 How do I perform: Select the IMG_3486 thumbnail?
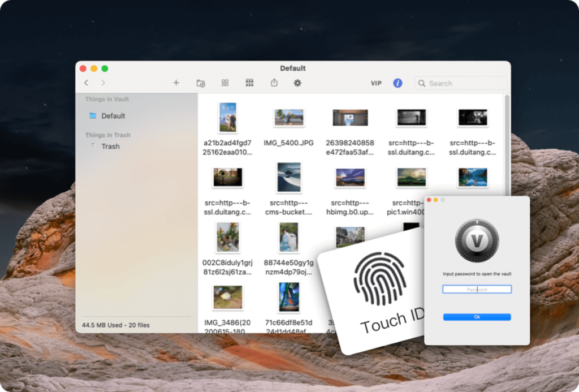click(228, 297)
